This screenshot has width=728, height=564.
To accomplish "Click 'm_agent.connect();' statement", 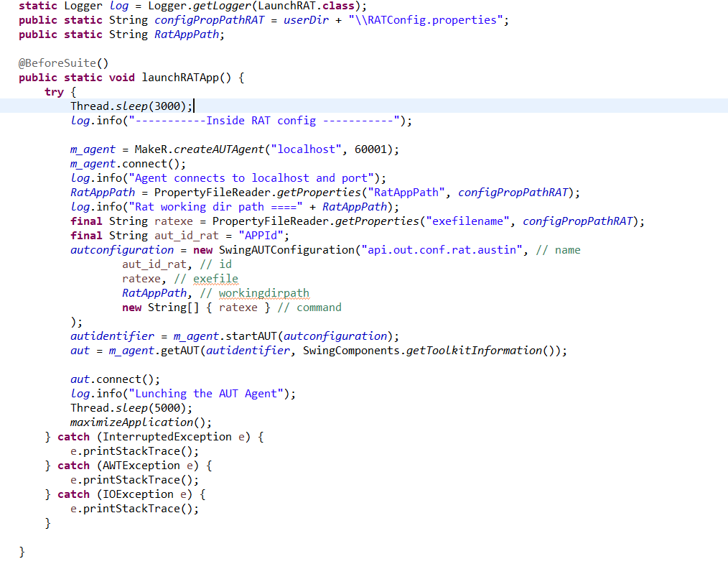I will coord(128,164).
